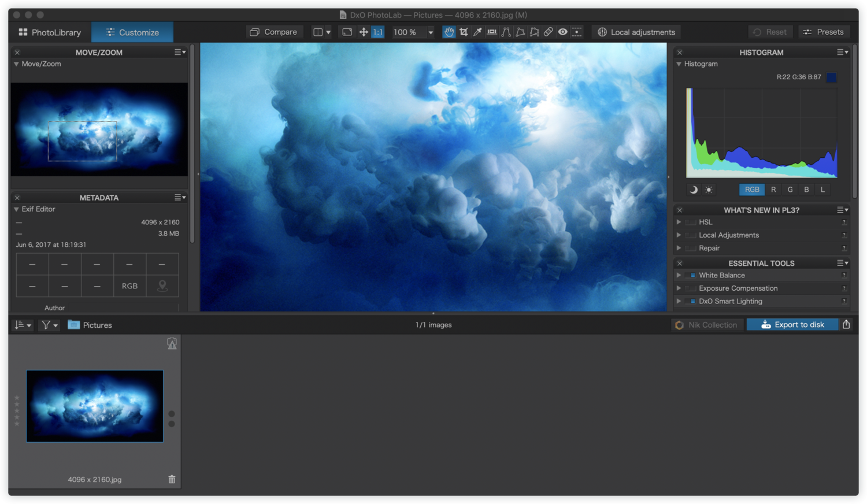Open the Presets panel
867x504 pixels.
click(823, 32)
